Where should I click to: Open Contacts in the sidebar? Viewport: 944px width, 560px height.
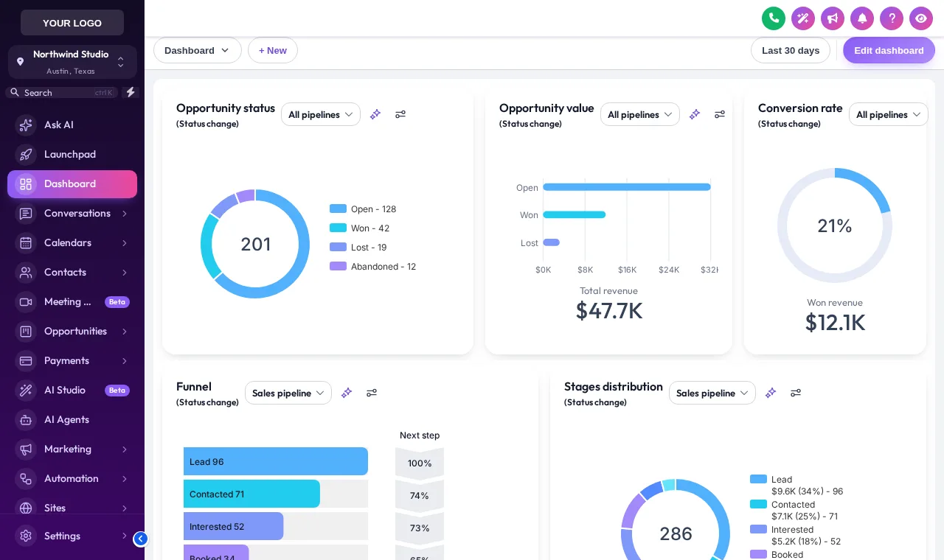click(72, 273)
